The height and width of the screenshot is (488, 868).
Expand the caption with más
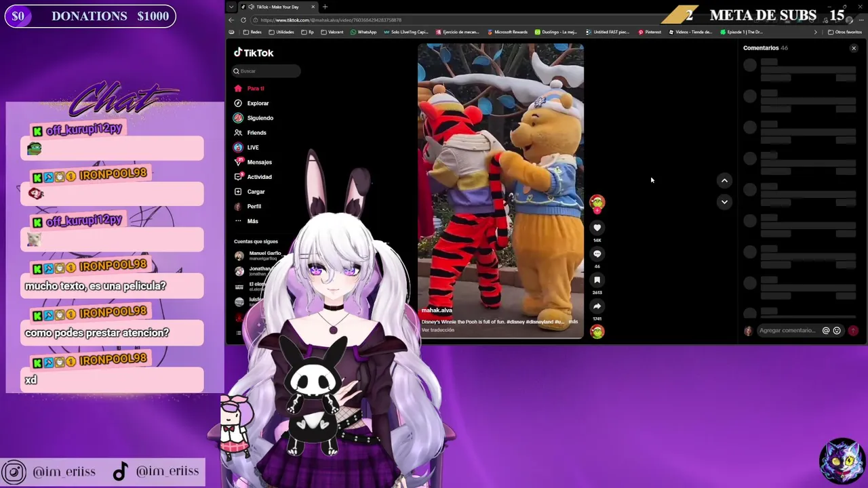tap(573, 321)
